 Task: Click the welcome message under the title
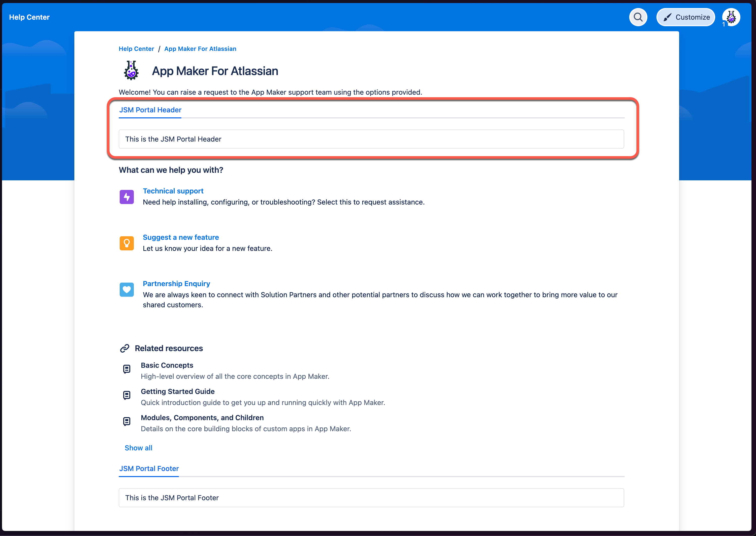270,92
